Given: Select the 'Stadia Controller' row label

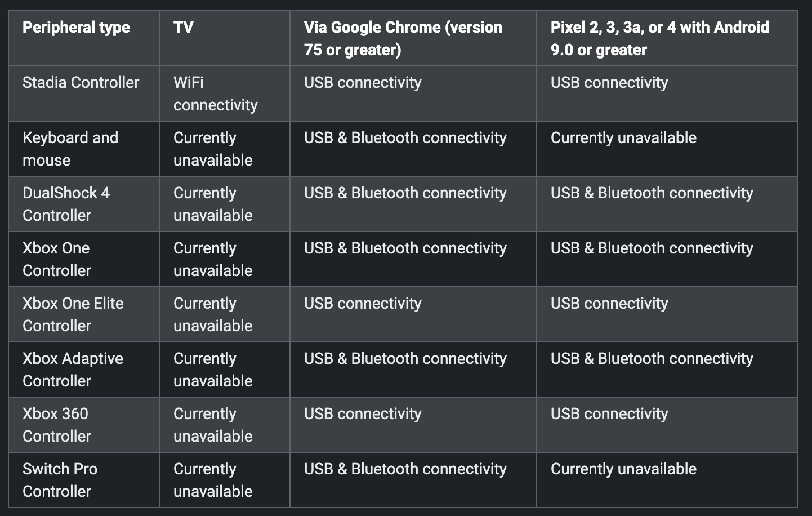Looking at the screenshot, I should coord(81,83).
